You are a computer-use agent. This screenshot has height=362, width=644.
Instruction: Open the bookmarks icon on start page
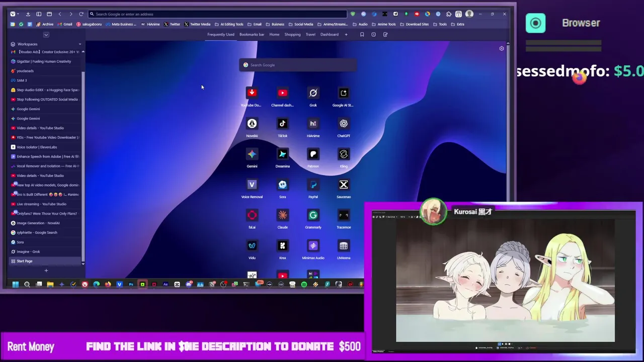pyautogui.click(x=362, y=35)
